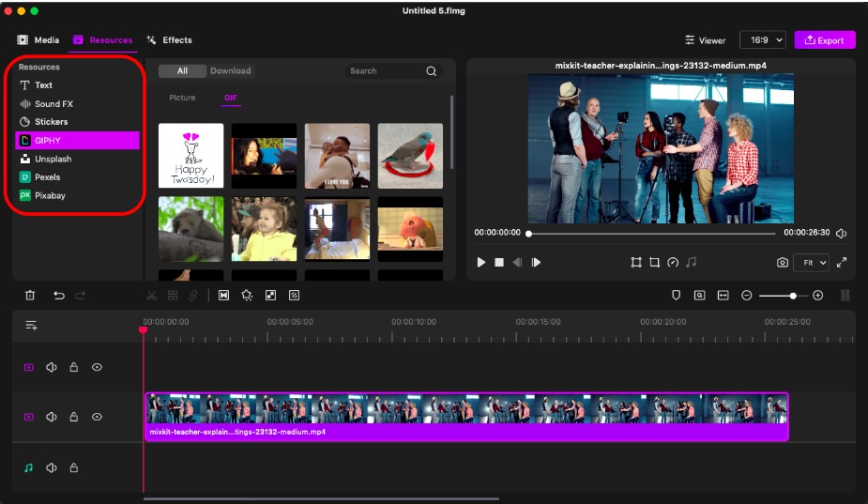The height and width of the screenshot is (504, 868).
Task: Toggle the preview volume speaker icon
Action: pyautogui.click(x=842, y=234)
